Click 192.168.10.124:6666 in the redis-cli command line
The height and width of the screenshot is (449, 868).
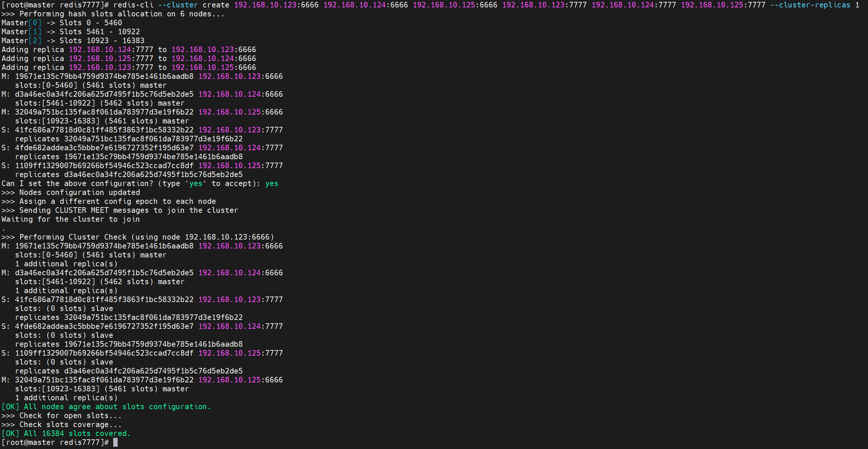366,5
